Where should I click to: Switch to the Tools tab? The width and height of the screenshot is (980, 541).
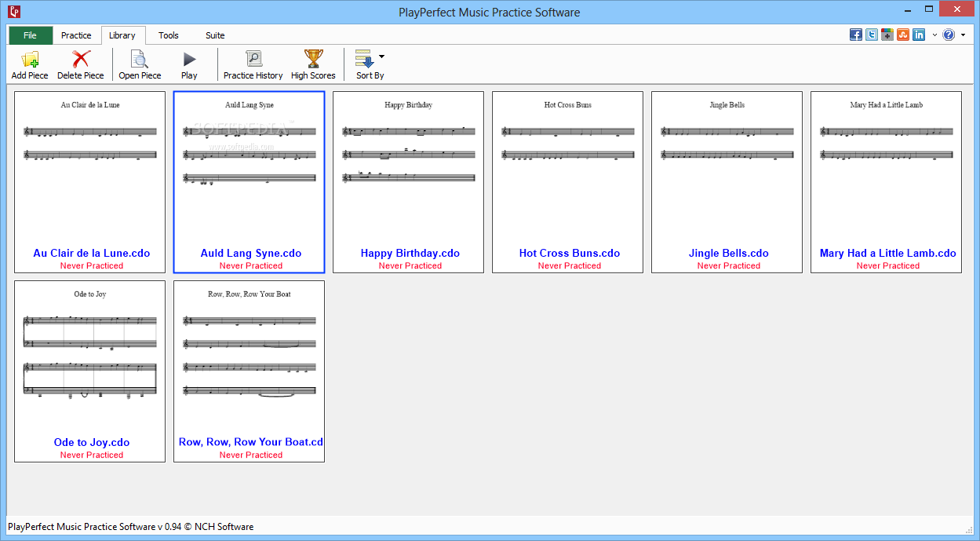click(x=169, y=35)
